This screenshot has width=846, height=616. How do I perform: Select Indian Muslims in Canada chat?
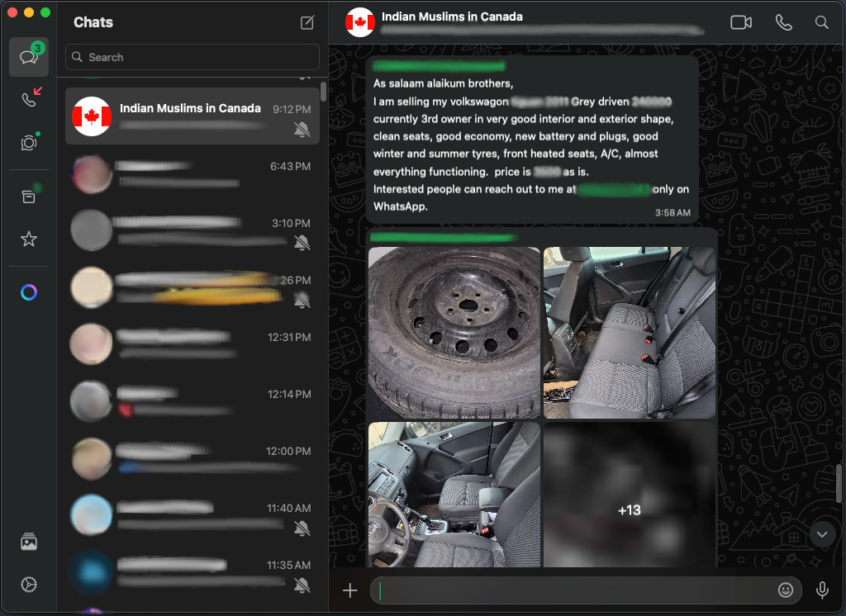(192, 116)
